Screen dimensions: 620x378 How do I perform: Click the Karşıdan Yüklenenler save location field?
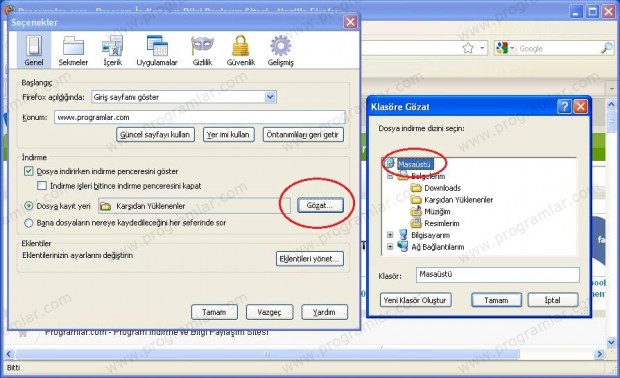[x=194, y=206]
